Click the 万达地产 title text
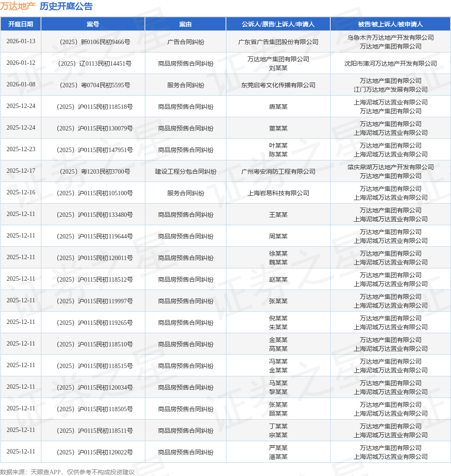Viewport: 451px width, 476px height. click(18, 6)
